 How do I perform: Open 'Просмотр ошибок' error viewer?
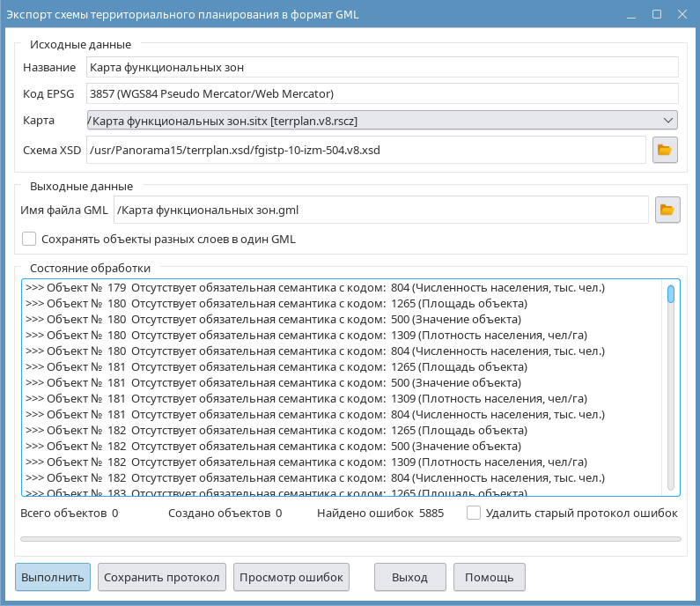pyautogui.click(x=292, y=578)
